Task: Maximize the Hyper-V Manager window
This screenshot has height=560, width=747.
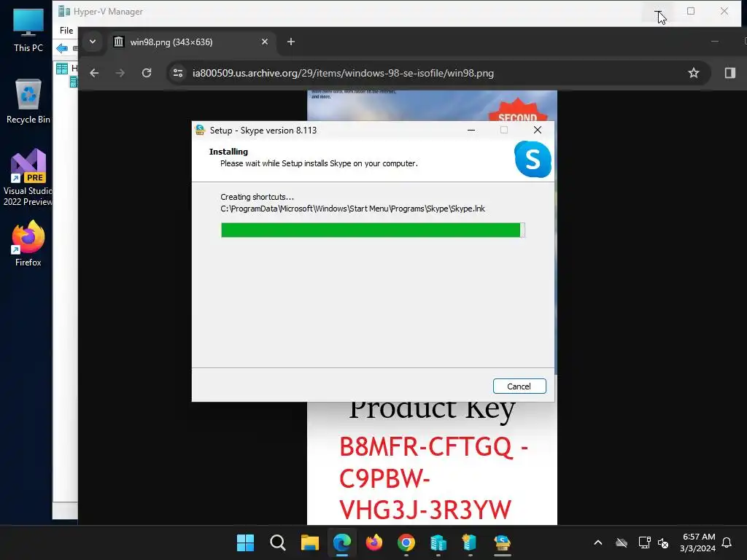Action: point(691,11)
